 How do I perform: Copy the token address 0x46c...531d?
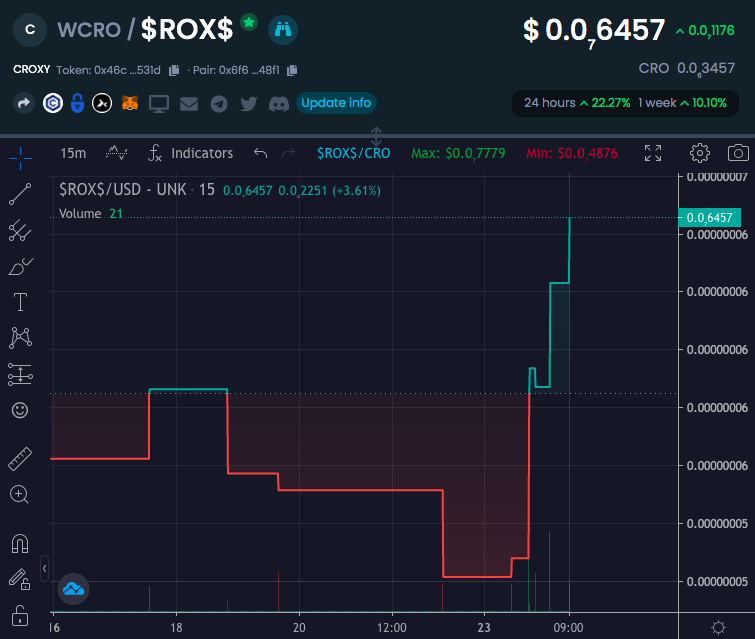(174, 70)
